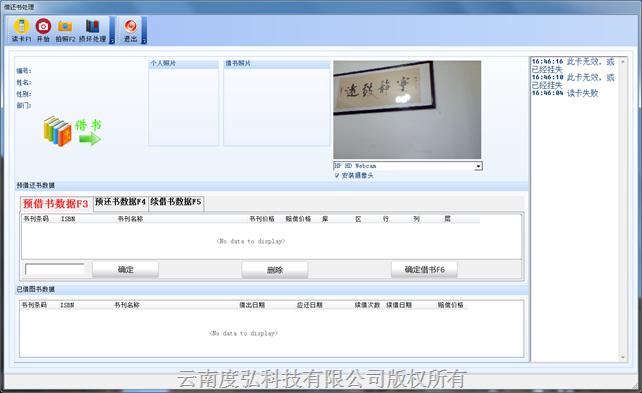Click the 书刊名称 column header in the borrowed books grid
642x393 pixels.
click(127, 305)
